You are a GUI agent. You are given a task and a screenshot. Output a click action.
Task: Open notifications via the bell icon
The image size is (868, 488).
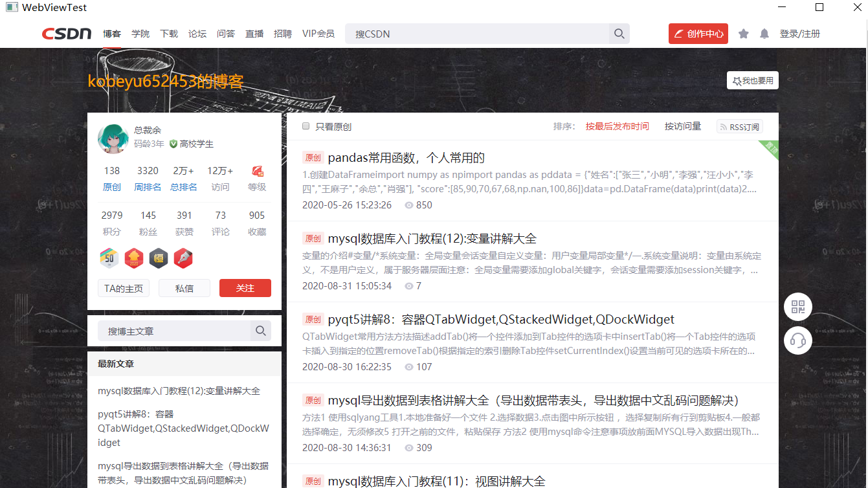pyautogui.click(x=764, y=33)
